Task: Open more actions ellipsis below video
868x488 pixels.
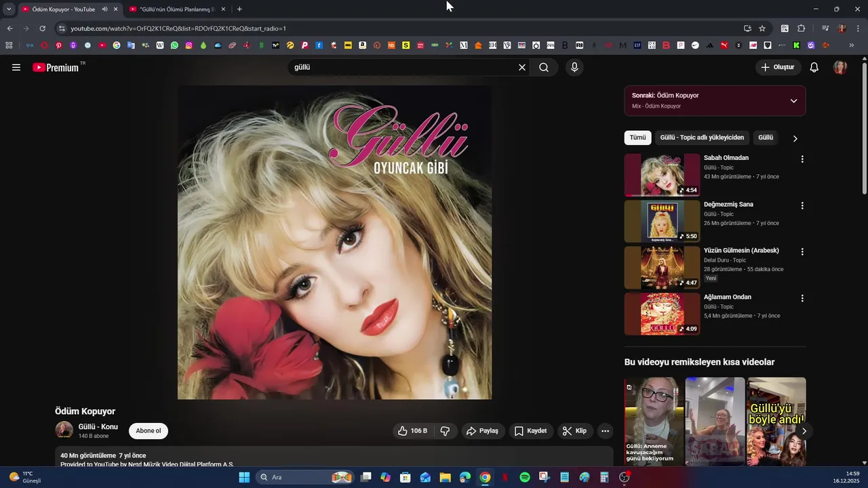Action: (606, 431)
